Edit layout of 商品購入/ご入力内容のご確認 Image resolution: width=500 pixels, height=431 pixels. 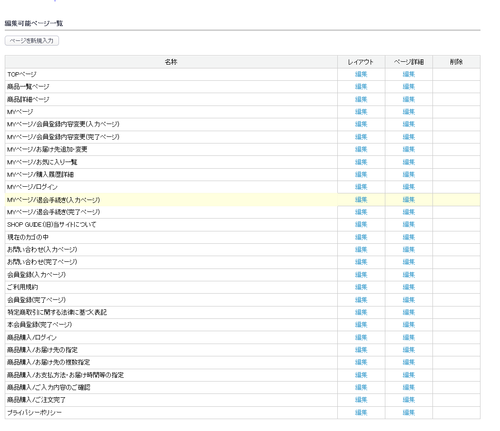[x=361, y=388]
